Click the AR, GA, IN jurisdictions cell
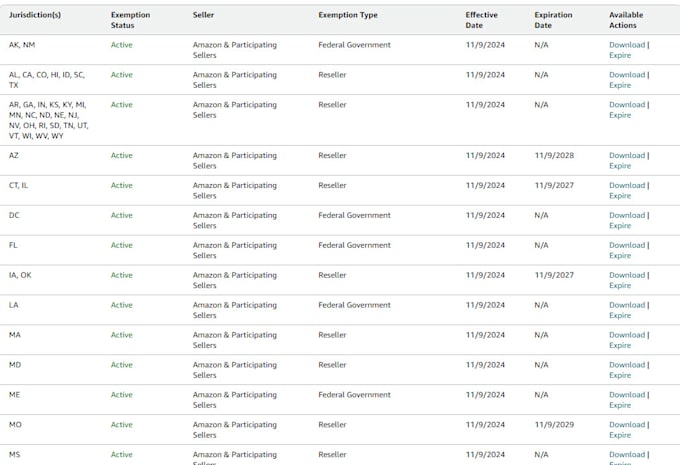 click(x=49, y=120)
